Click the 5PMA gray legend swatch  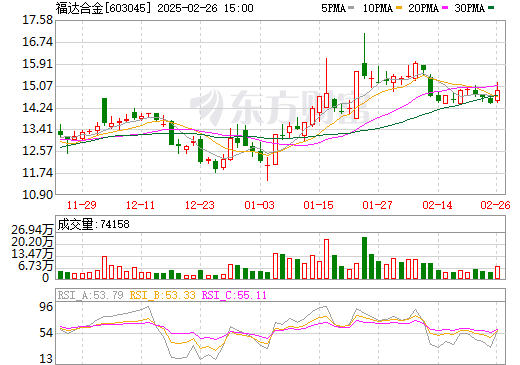351,8
